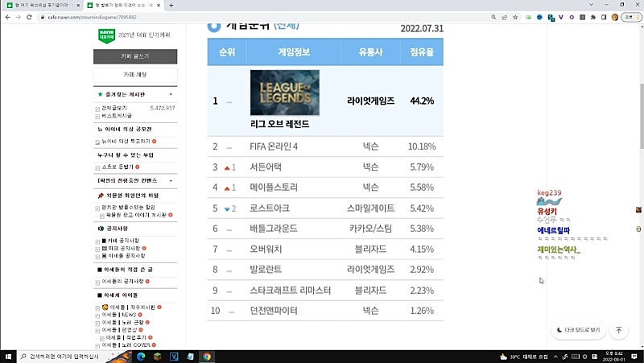Open the 이세돌 | 노래 COVER board
Image resolution: width=644 pixels, height=363 pixels.
126,345
